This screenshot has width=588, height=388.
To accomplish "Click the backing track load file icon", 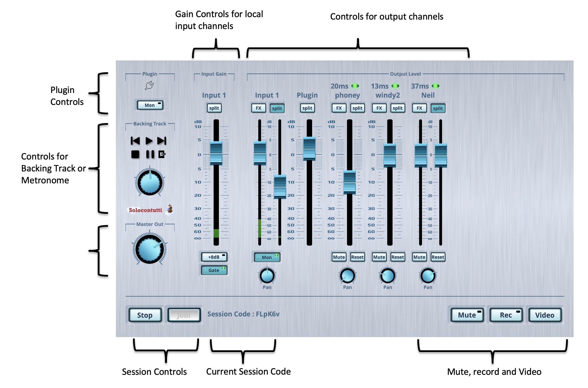I will pyautogui.click(x=162, y=154).
